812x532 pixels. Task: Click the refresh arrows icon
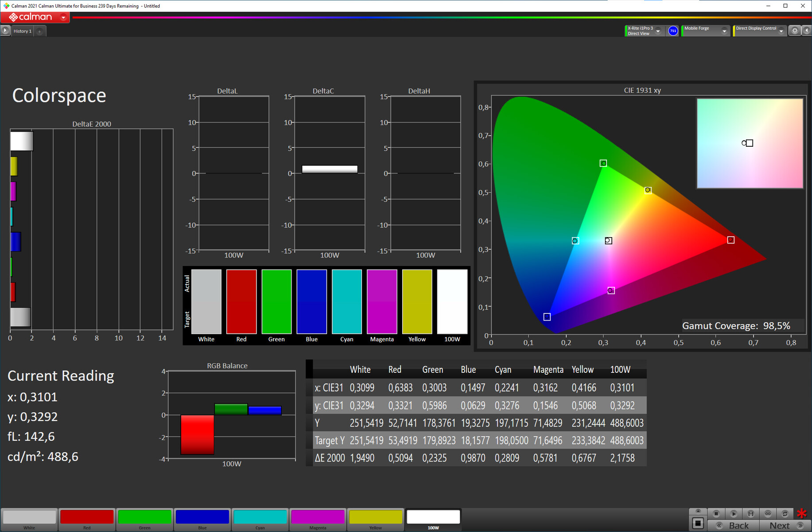785,513
